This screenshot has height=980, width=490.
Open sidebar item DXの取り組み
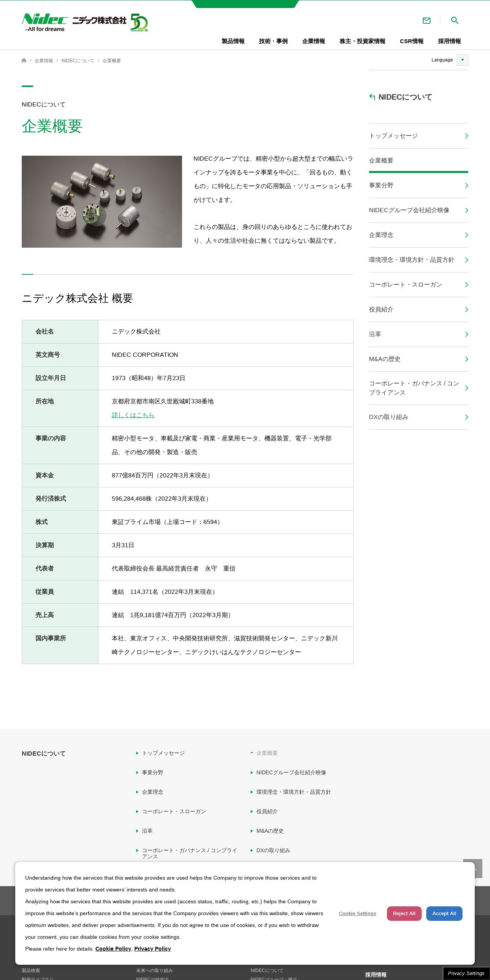click(x=419, y=417)
